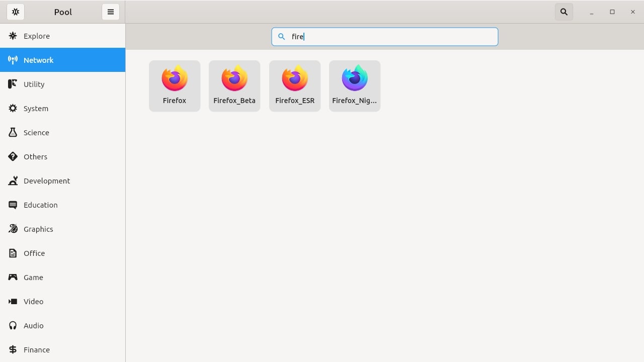This screenshot has height=362, width=644.
Task: Open the Firefox_ESR app tile
Action: coord(295,86)
